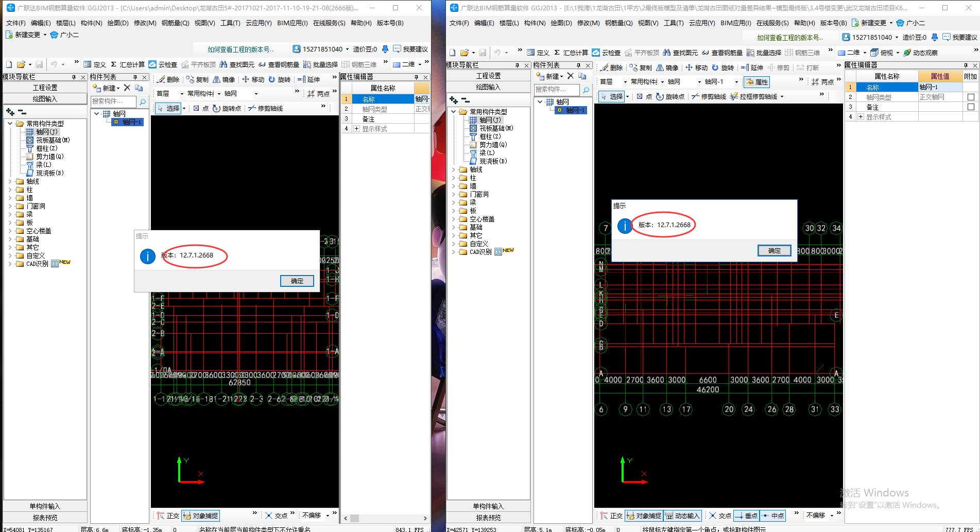Click expand-all plus icon in left navigation
Image resolution: width=980 pixels, height=532 pixels.
pos(10,112)
